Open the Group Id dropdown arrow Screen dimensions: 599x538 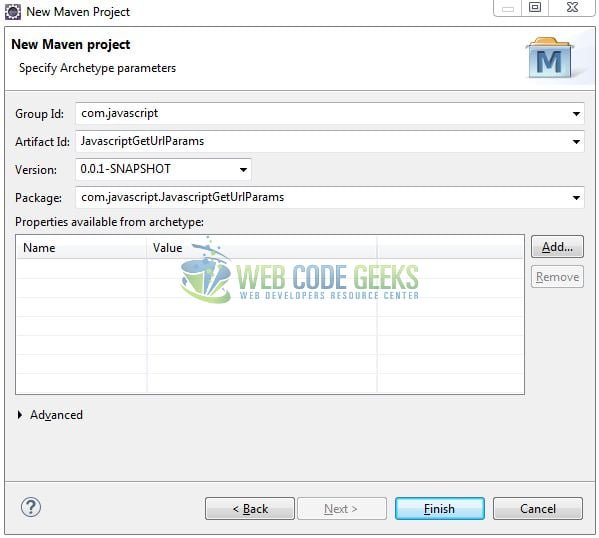click(x=576, y=113)
